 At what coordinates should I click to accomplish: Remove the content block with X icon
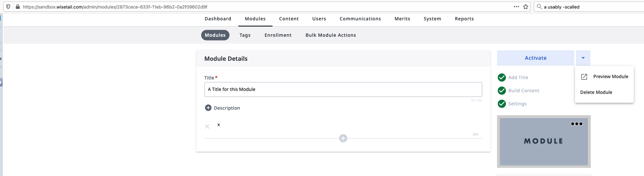coord(207,126)
